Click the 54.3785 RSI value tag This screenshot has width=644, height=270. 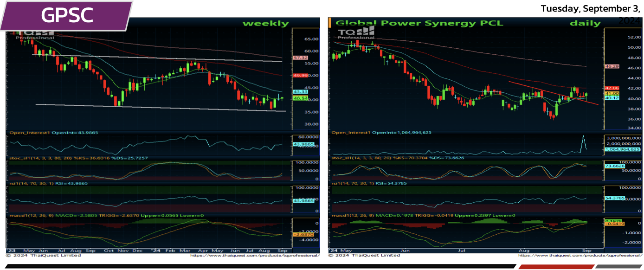[x=616, y=198]
